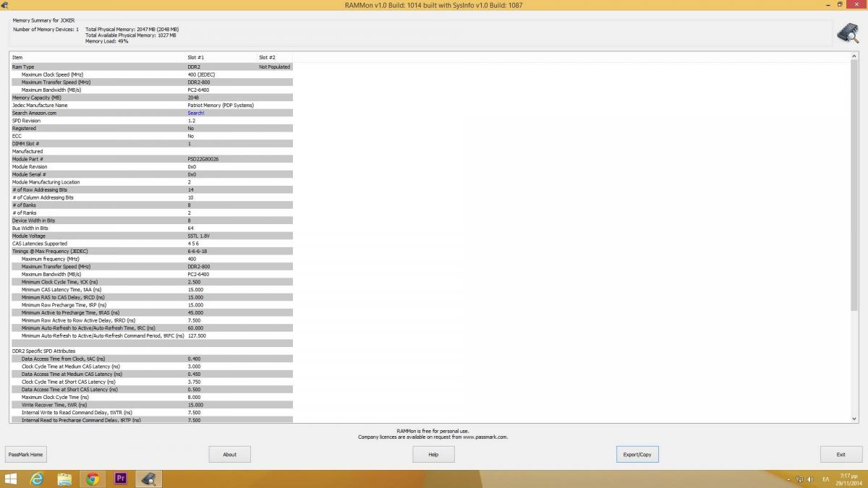Click the 127.500 tRFC value
Viewport: 868px width, 488px height.
pyautogui.click(x=197, y=335)
